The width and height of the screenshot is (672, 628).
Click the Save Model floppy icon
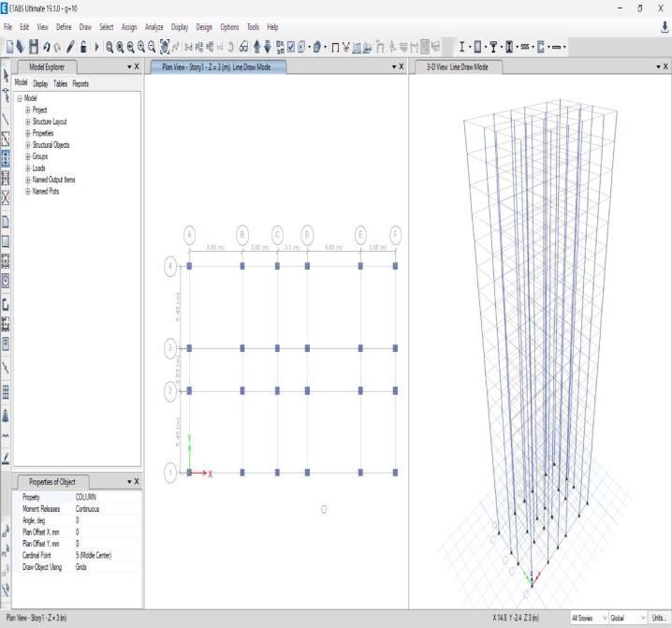(x=34, y=46)
